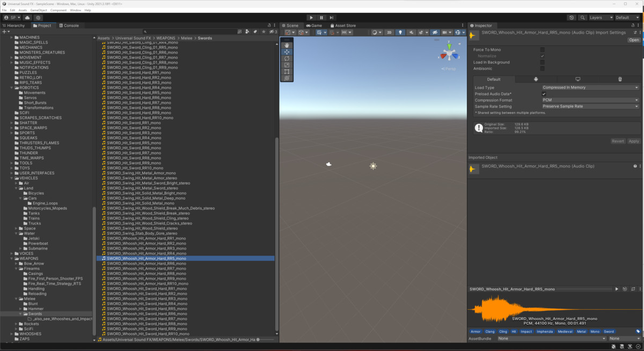The height and width of the screenshot is (351, 644).
Task: Open the Project create plus menu
Action: pyautogui.click(x=5, y=32)
